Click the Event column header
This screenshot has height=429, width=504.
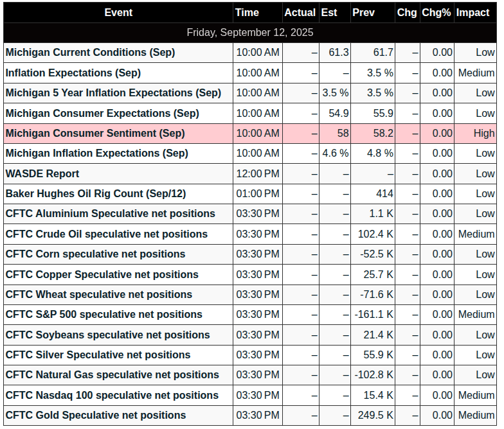(x=118, y=13)
